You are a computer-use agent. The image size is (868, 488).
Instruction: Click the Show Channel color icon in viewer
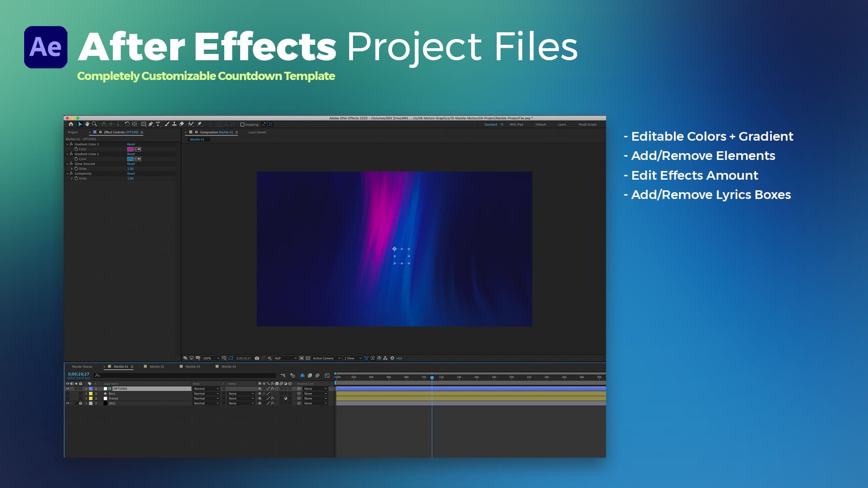[270, 358]
